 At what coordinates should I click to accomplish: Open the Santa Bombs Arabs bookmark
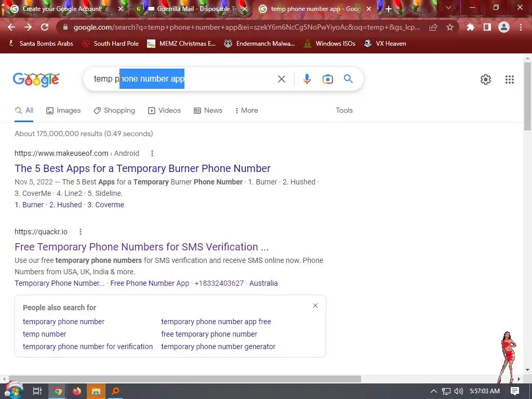[41, 44]
